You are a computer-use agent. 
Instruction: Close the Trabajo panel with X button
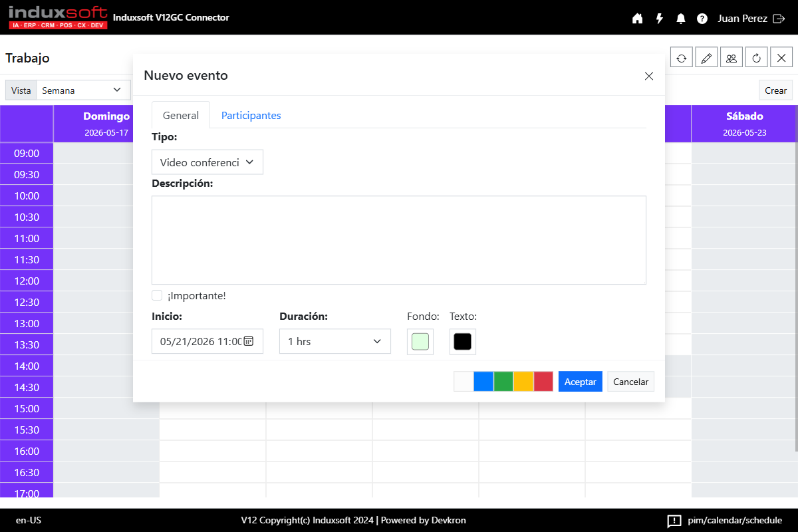[781, 58]
